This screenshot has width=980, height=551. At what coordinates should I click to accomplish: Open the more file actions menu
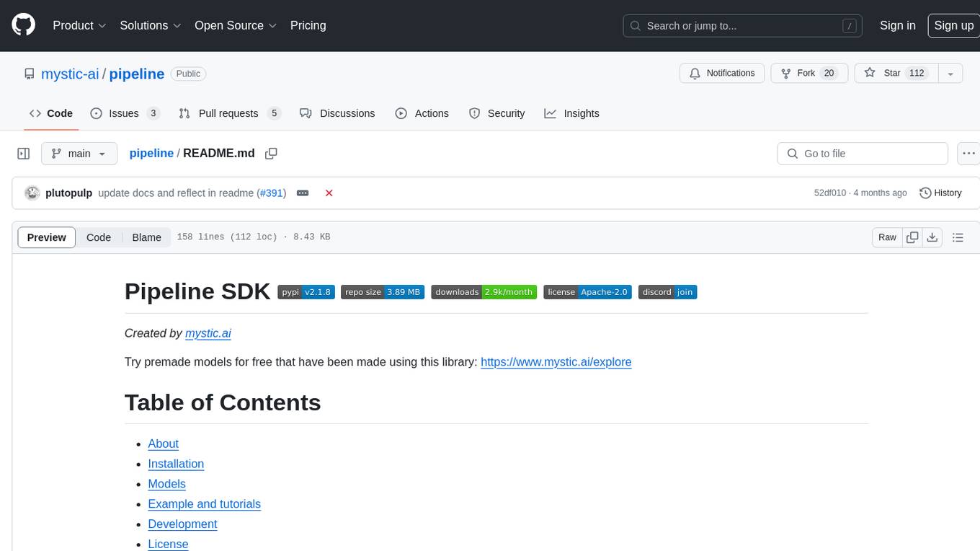click(968, 154)
